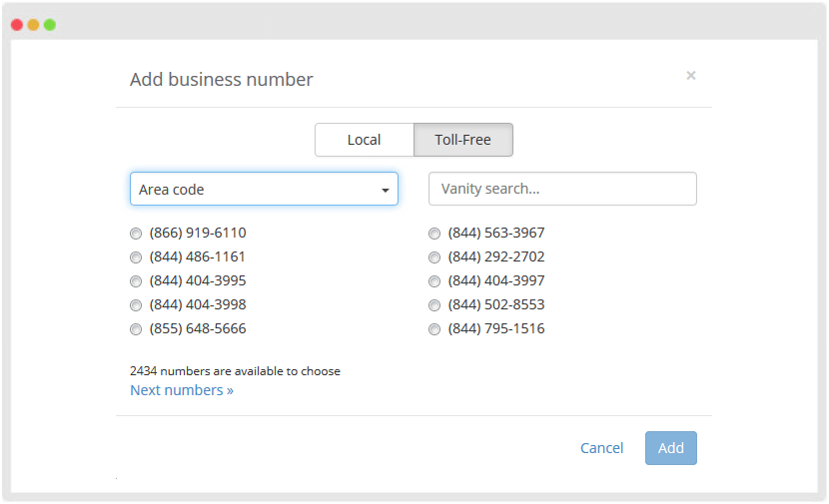The image size is (829, 504).
Task: Pick the (844) 404-3995 option
Action: tap(136, 281)
